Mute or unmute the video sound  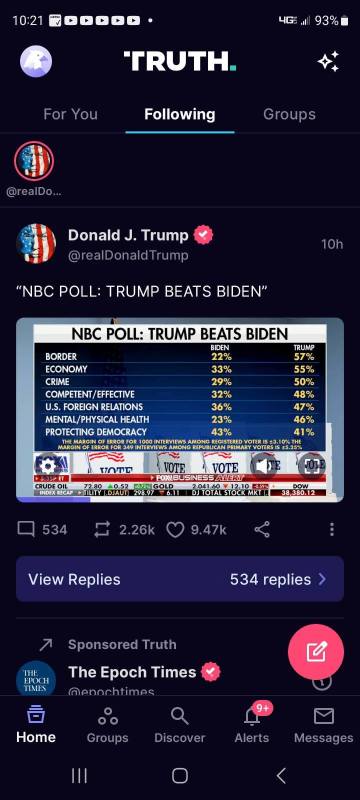point(263,466)
